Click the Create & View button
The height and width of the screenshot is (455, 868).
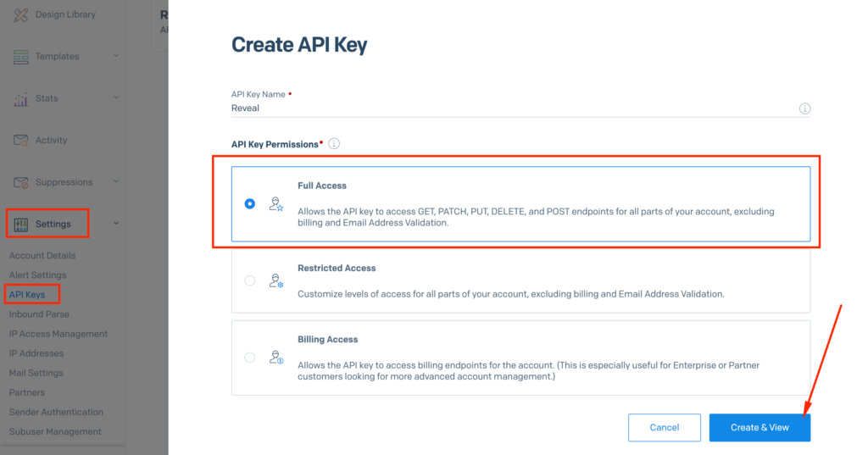tap(759, 427)
